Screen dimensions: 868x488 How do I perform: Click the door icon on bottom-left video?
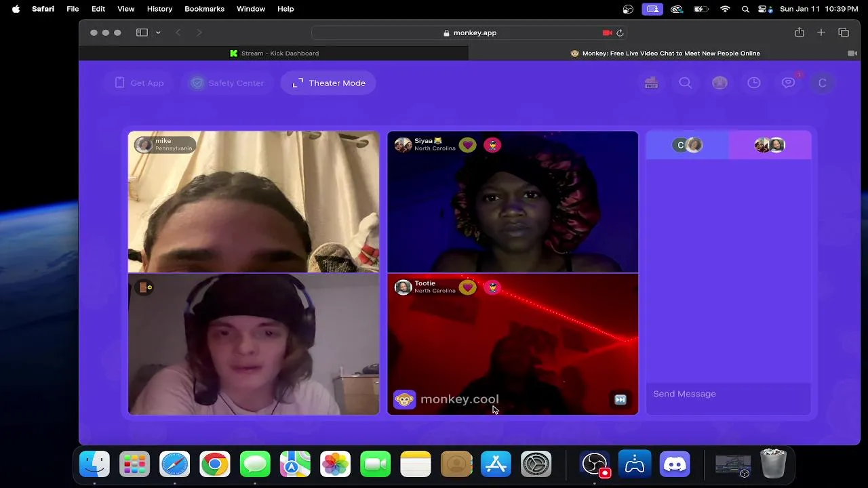144,287
